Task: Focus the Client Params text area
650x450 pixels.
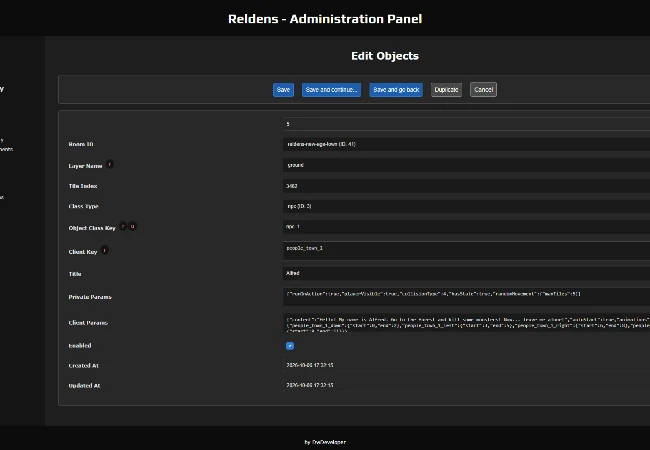Action: (466, 323)
